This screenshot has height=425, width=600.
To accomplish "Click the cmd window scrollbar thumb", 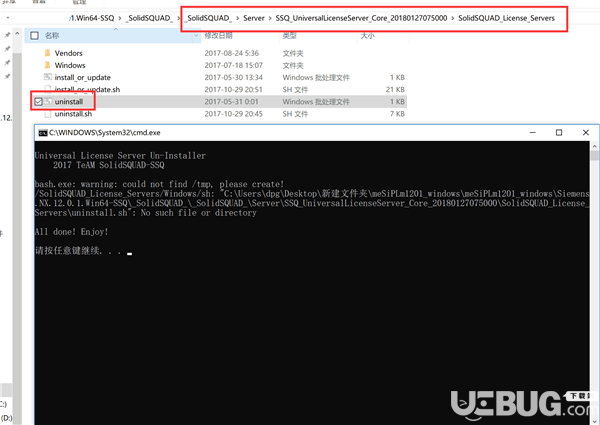I will [594, 156].
